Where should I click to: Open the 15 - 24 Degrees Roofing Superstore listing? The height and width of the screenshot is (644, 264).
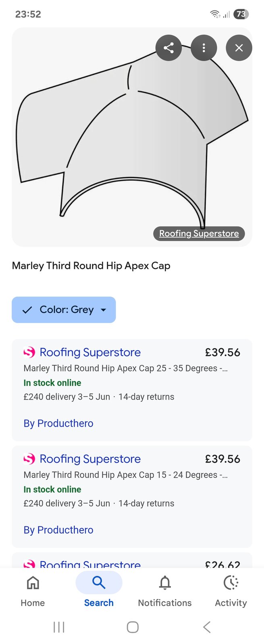point(125,475)
